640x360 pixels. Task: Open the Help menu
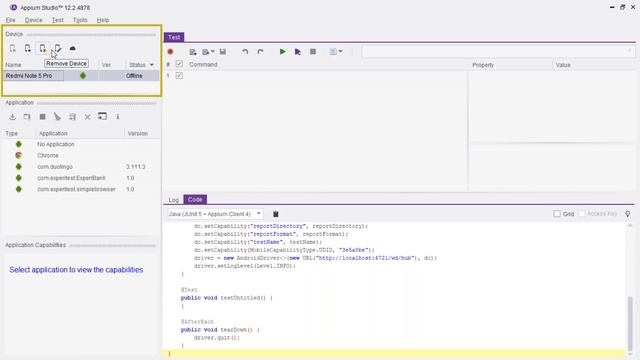click(103, 20)
